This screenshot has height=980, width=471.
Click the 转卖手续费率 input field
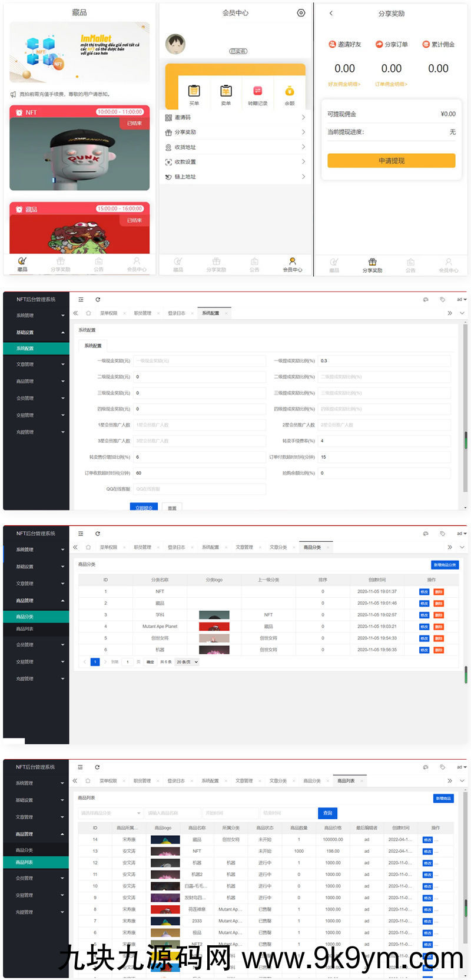tap(384, 441)
